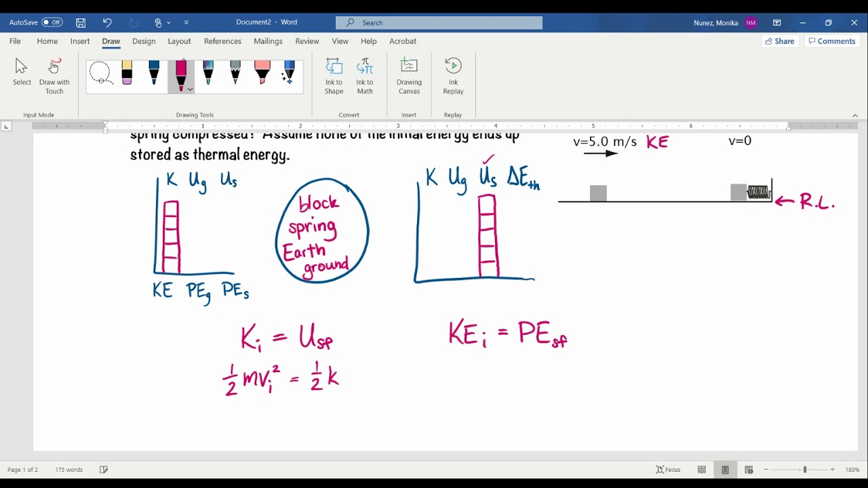Open the Help tab

pos(368,41)
